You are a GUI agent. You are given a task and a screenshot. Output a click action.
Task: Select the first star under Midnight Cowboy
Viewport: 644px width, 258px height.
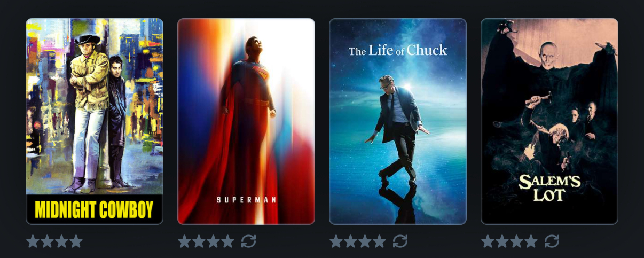pos(33,241)
